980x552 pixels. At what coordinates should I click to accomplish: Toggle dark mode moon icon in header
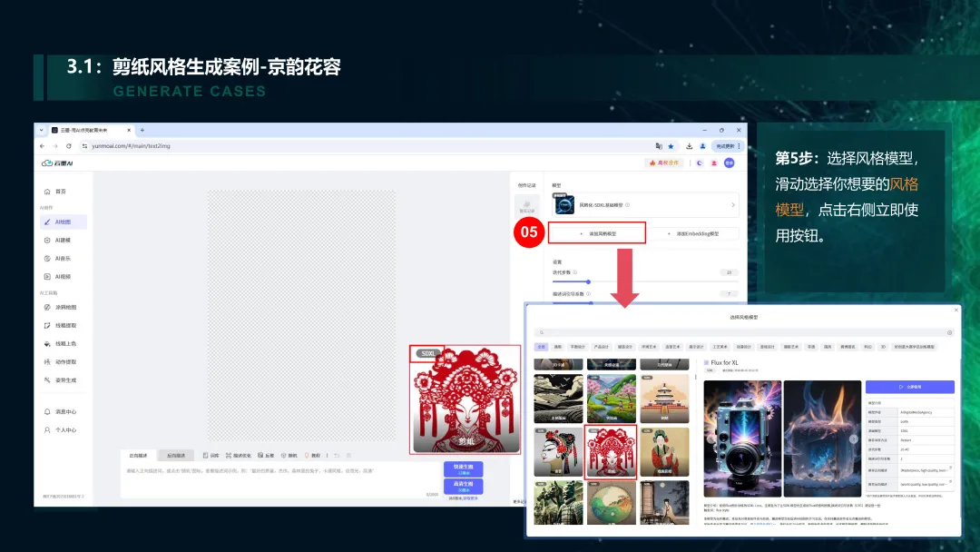point(700,163)
